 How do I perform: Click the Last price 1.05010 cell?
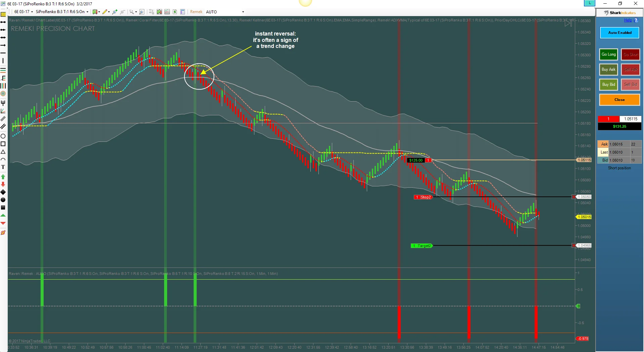[x=619, y=152]
